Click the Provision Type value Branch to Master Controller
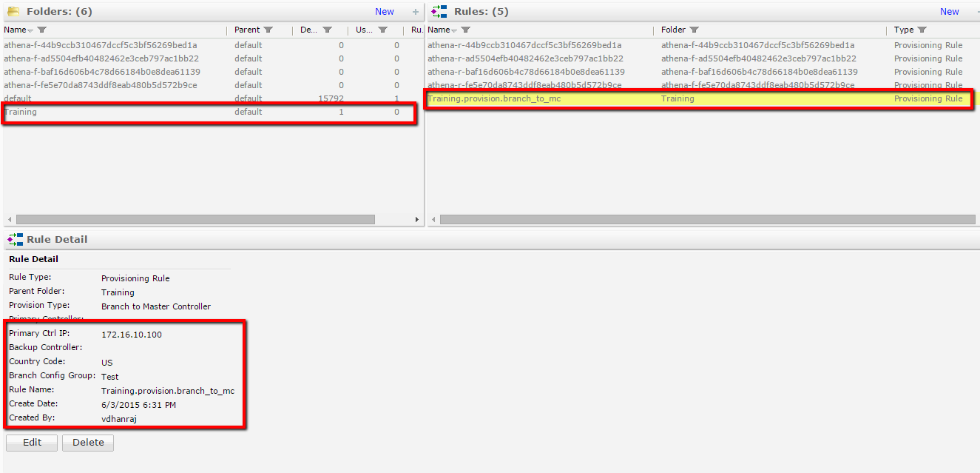Viewport: 980px width, 473px height. [x=156, y=306]
